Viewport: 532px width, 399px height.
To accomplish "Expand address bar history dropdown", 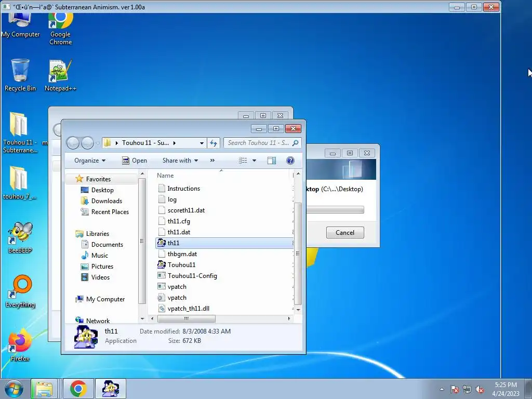I will (202, 143).
